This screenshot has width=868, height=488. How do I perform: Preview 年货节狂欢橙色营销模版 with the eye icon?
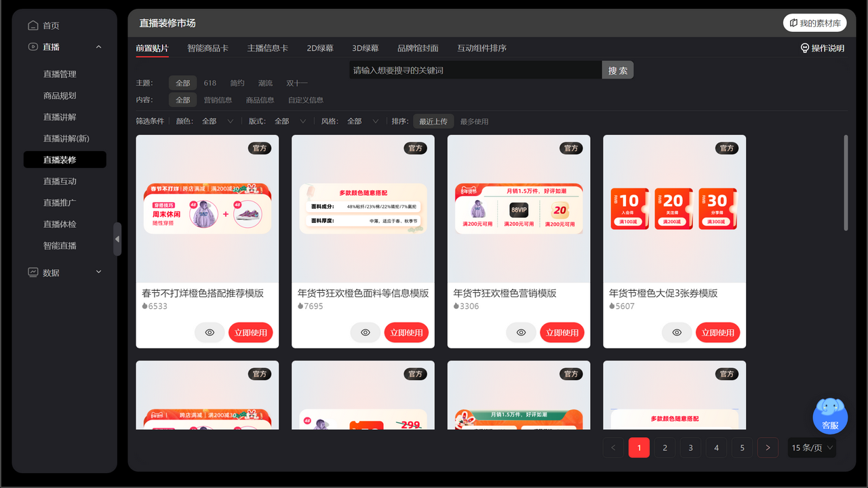tap(521, 332)
